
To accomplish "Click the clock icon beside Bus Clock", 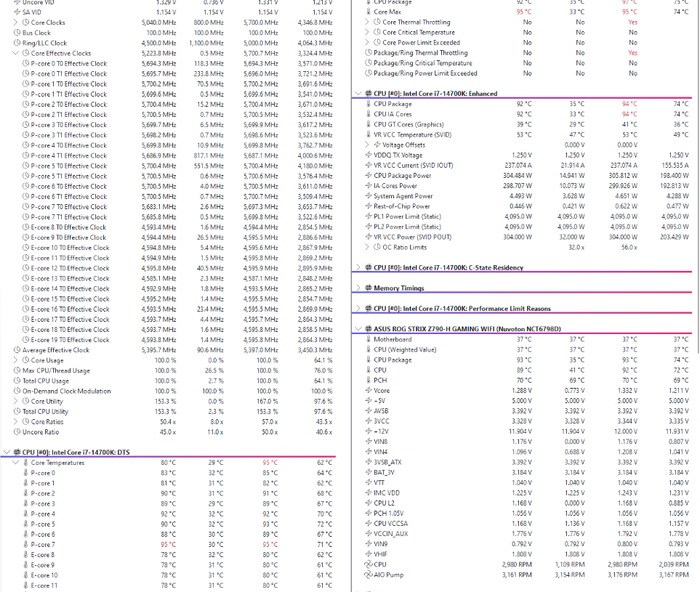I will point(17,33).
